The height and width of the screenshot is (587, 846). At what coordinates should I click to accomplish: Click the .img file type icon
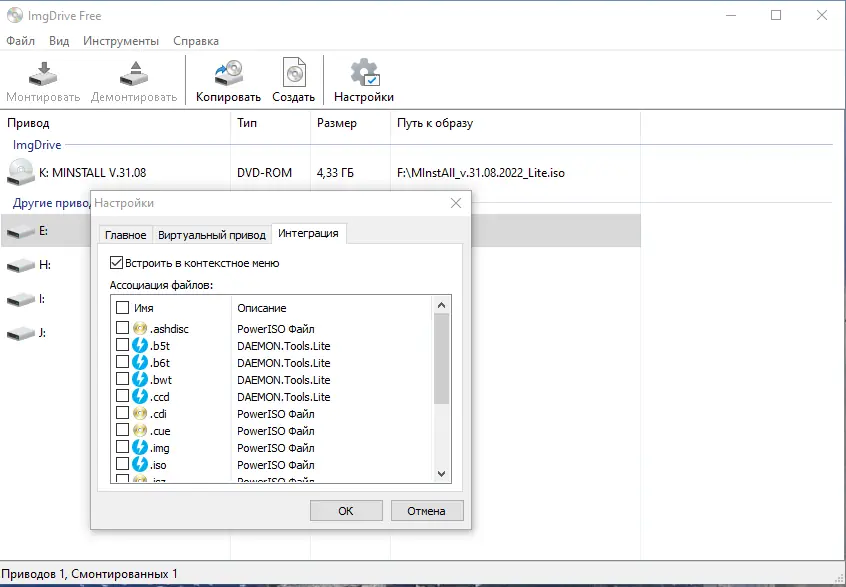(x=140, y=447)
